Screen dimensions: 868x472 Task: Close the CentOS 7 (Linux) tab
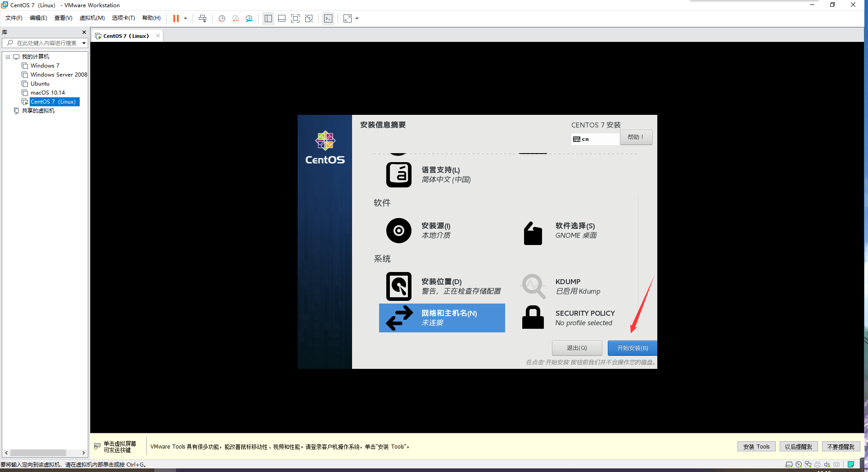point(158,36)
